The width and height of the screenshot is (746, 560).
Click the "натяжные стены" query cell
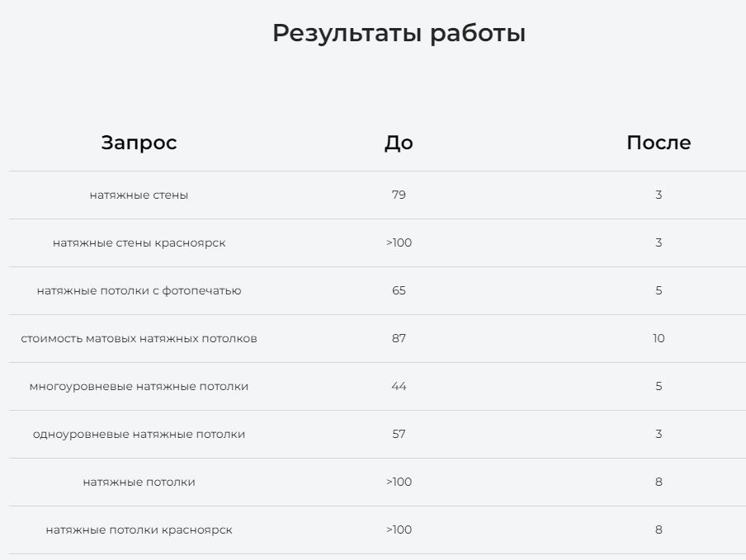pos(139,195)
